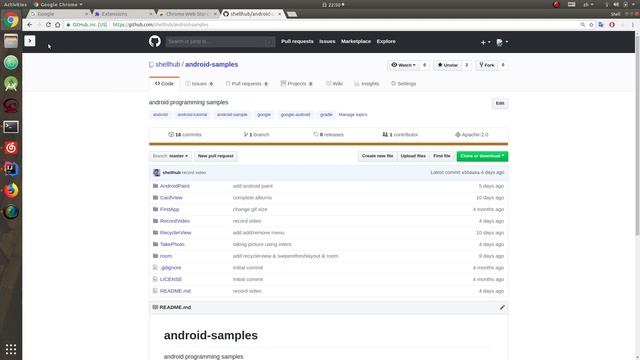
Task: Open the translate extension icon
Action: pos(601,24)
